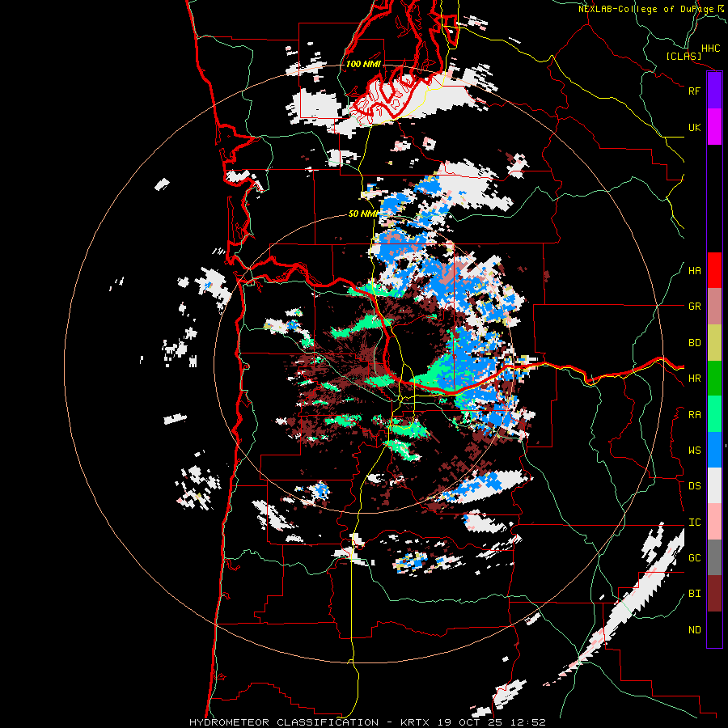Screen dimensions: 728x728
Task: Click the '100 NMI' range ring label
Action: point(363,64)
